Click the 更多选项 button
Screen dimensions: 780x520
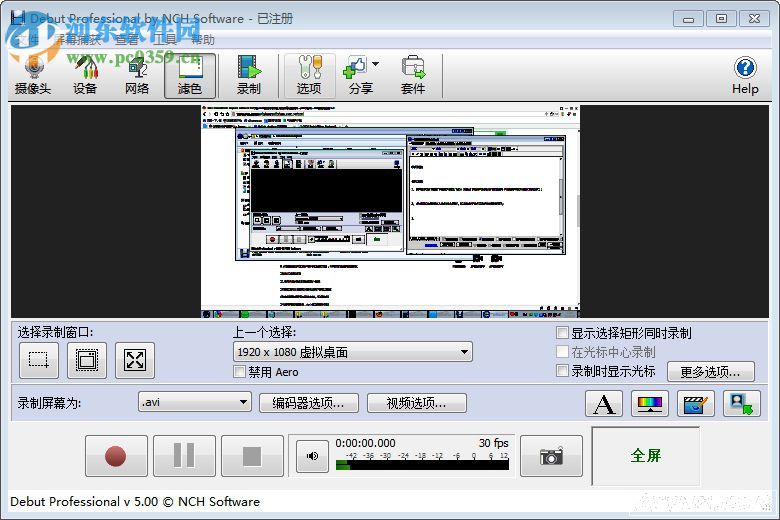tap(710, 372)
